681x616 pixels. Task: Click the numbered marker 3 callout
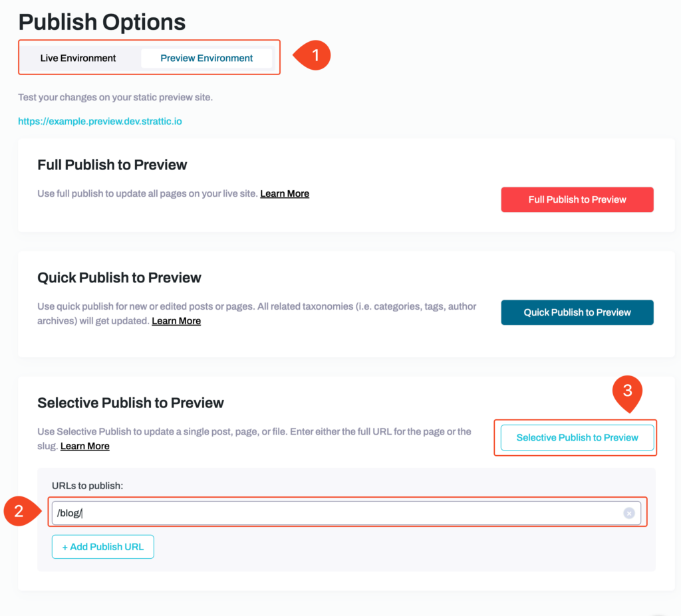point(627,393)
